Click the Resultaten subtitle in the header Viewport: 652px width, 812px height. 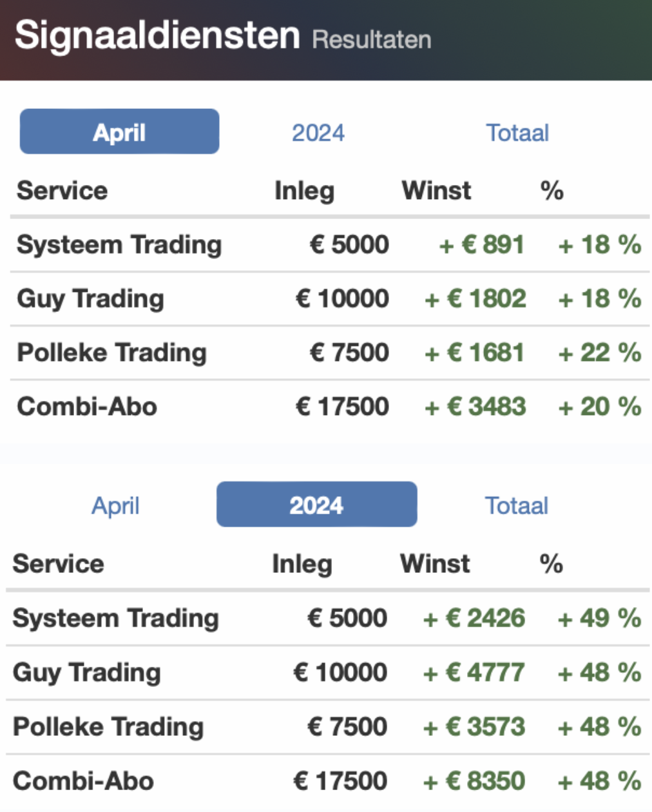(x=372, y=40)
